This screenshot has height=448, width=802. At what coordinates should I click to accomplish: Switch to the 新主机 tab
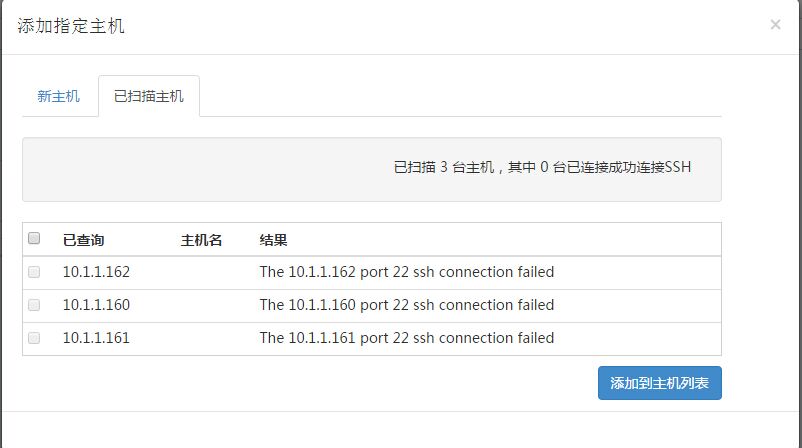(59, 97)
